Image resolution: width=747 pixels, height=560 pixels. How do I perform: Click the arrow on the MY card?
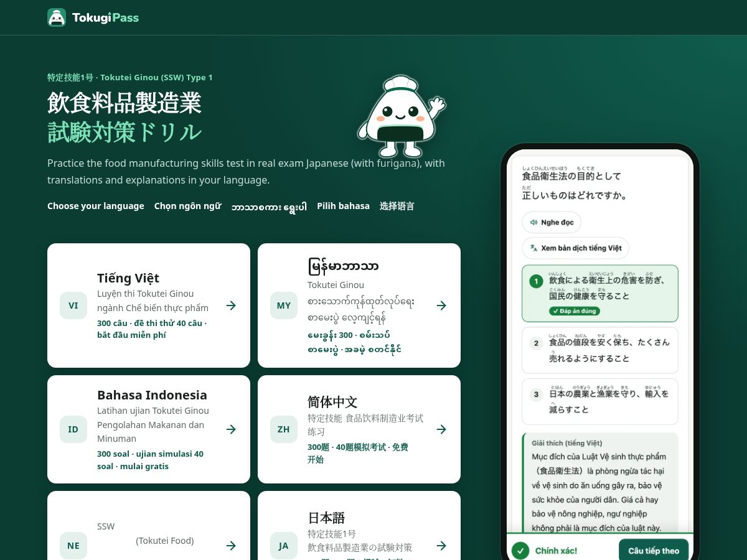pyautogui.click(x=441, y=306)
